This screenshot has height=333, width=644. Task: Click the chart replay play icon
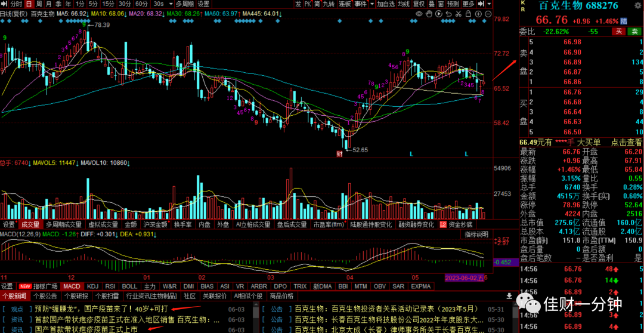click(x=439, y=14)
